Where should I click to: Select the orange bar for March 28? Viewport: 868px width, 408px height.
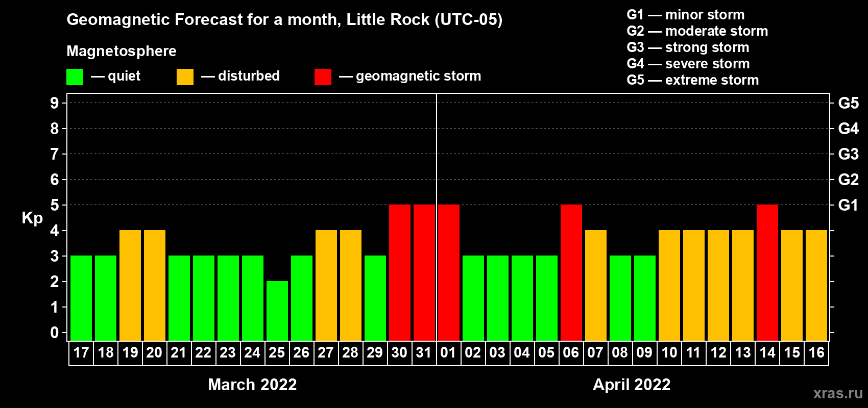pos(351,285)
